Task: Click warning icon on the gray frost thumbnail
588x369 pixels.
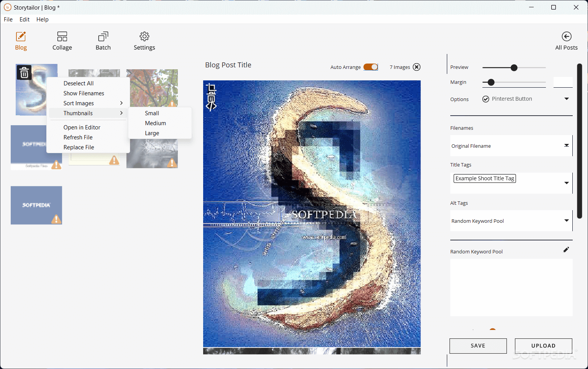Action: click(x=172, y=163)
